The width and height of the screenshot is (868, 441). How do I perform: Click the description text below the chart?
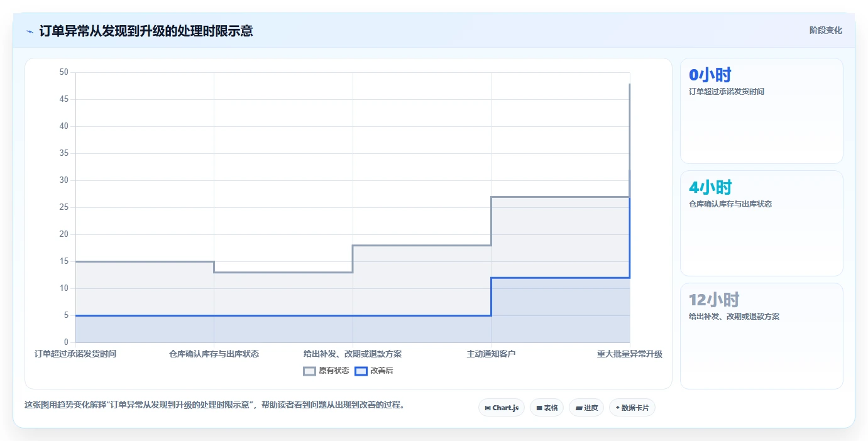click(214, 405)
